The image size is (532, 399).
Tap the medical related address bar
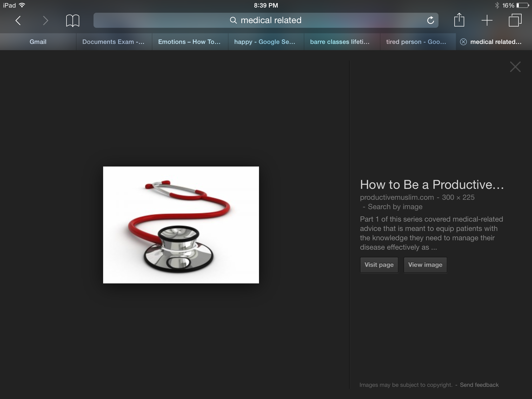coord(265,20)
